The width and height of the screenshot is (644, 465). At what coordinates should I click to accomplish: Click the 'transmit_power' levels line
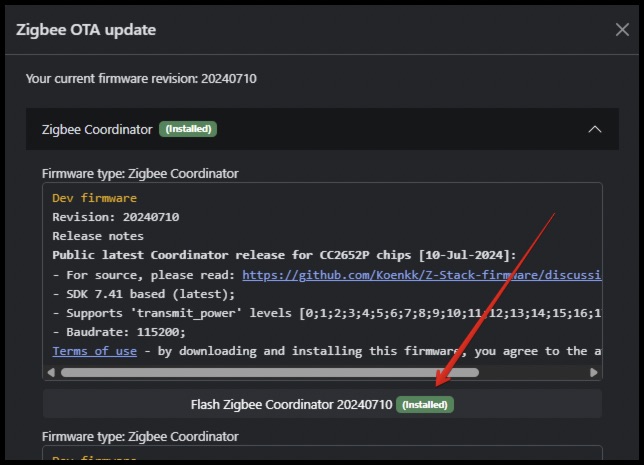(x=327, y=313)
